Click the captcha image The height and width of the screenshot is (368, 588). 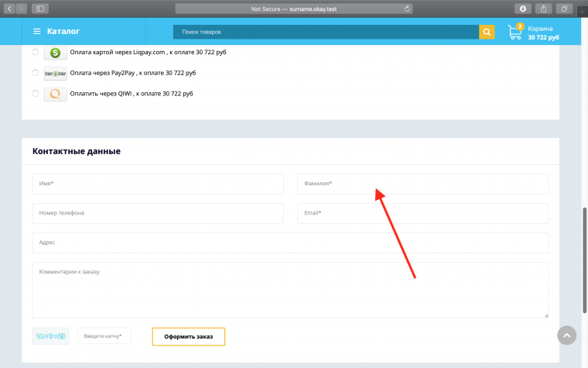(x=51, y=336)
